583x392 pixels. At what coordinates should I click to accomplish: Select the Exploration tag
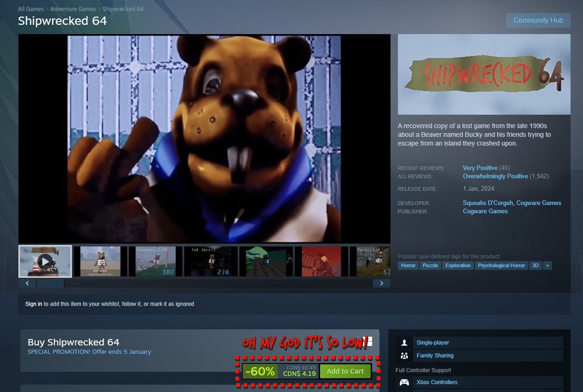(x=458, y=266)
